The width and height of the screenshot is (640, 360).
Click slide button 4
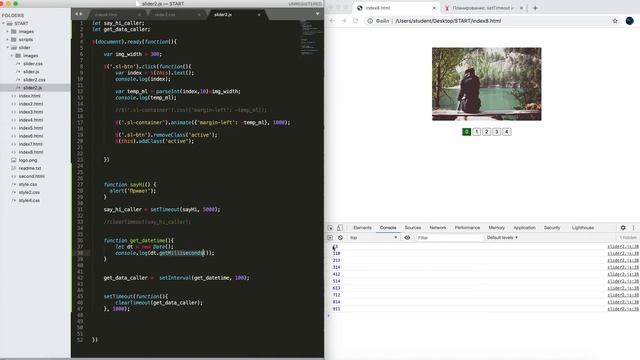(x=507, y=132)
